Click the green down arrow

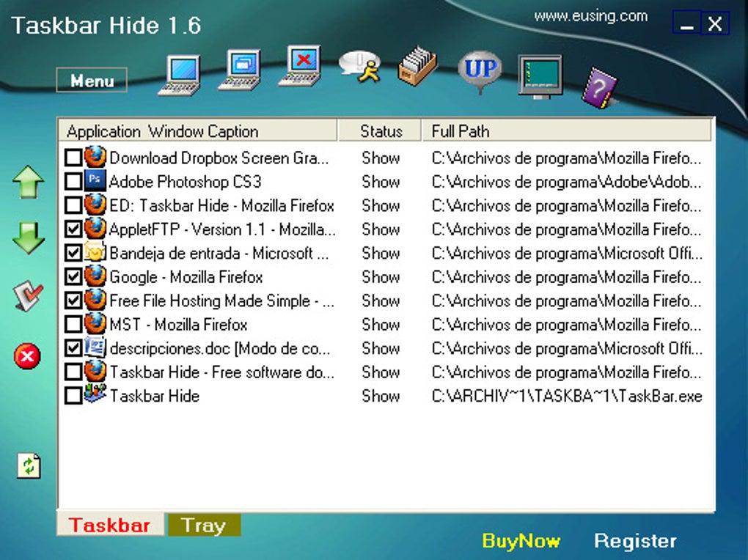tap(28, 237)
